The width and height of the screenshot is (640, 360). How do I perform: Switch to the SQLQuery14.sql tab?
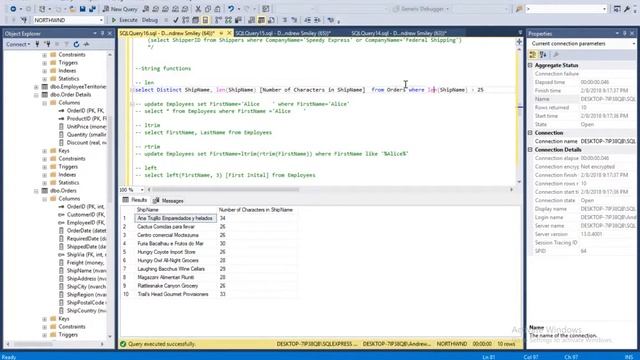(399, 33)
